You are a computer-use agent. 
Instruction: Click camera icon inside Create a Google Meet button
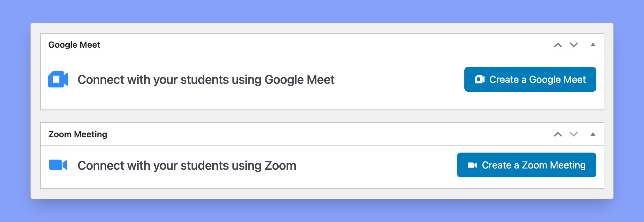click(x=480, y=80)
